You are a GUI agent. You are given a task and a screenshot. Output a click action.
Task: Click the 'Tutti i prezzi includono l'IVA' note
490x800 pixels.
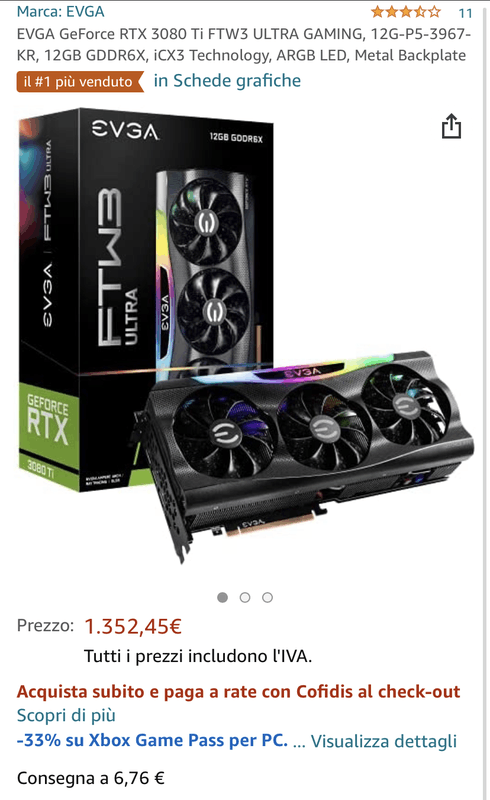click(198, 656)
